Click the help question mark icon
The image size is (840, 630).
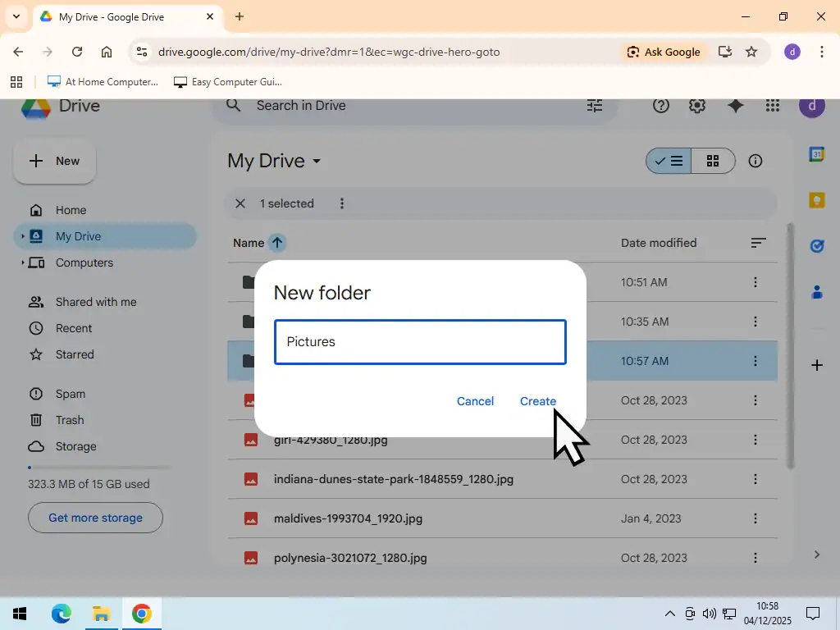(x=660, y=106)
